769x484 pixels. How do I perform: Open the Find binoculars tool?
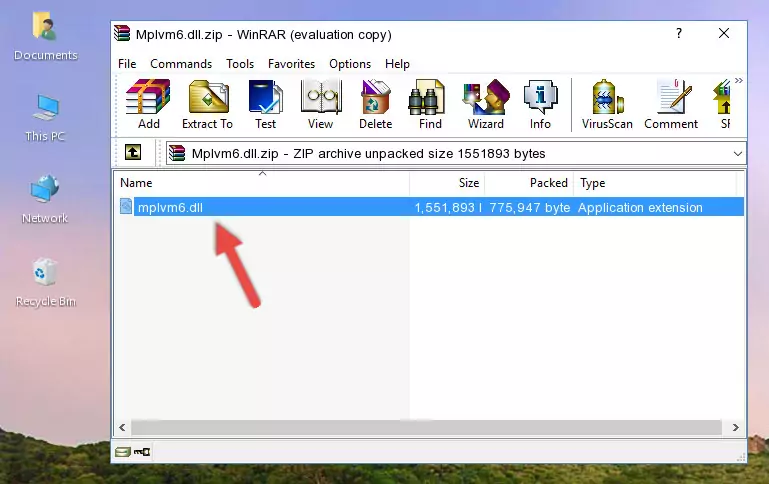pos(430,104)
